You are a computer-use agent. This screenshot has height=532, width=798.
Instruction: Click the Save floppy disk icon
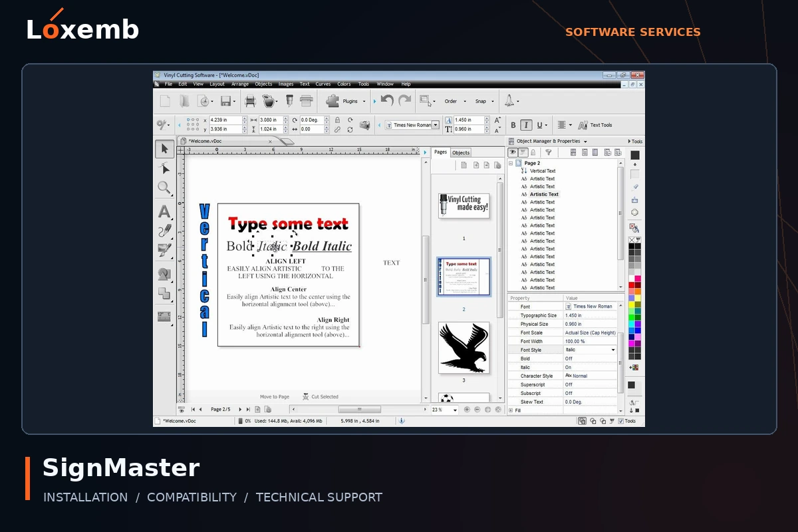pos(225,101)
